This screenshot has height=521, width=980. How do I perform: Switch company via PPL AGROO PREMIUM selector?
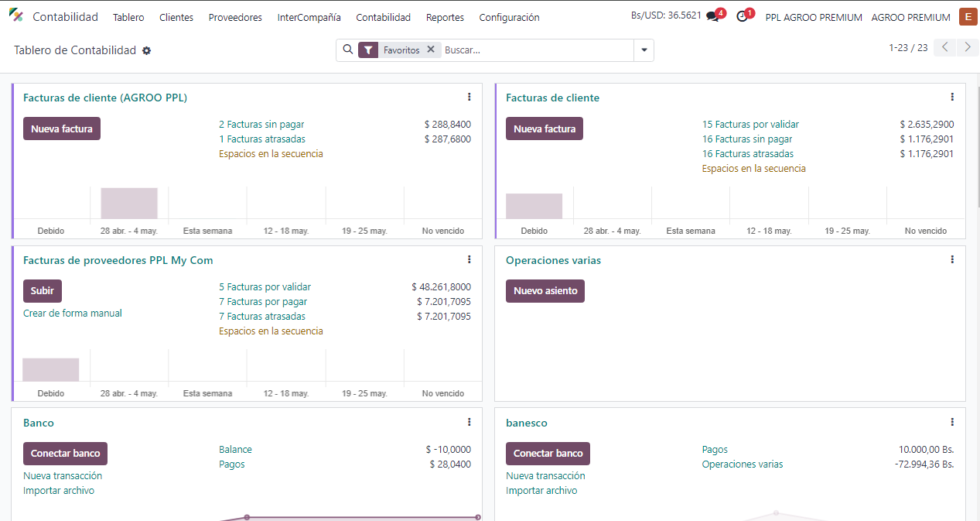[x=813, y=17]
